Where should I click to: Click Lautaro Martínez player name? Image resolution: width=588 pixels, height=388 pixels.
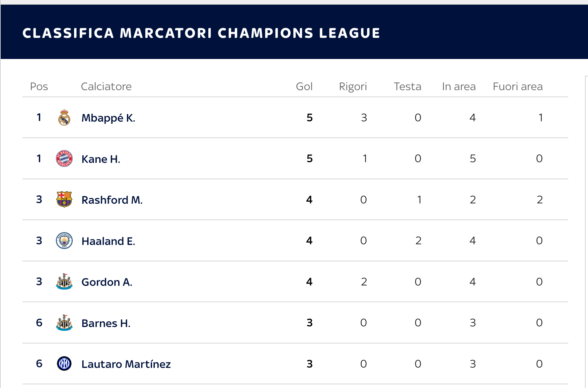click(x=126, y=364)
